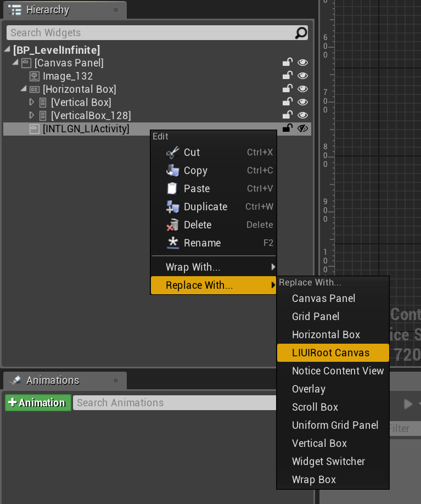Collapse the Horizontal Box tree node
The height and width of the screenshot is (504, 421).
[24, 88]
